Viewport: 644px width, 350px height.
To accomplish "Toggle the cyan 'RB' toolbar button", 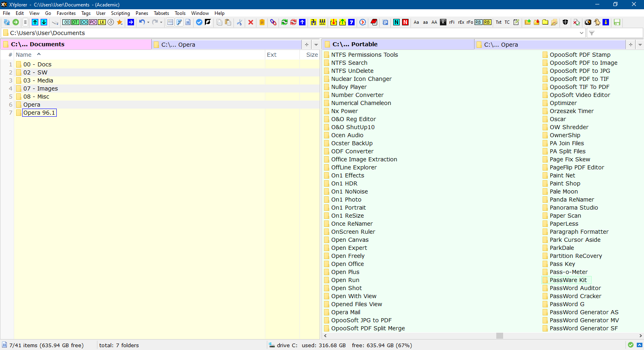I will [x=479, y=22].
